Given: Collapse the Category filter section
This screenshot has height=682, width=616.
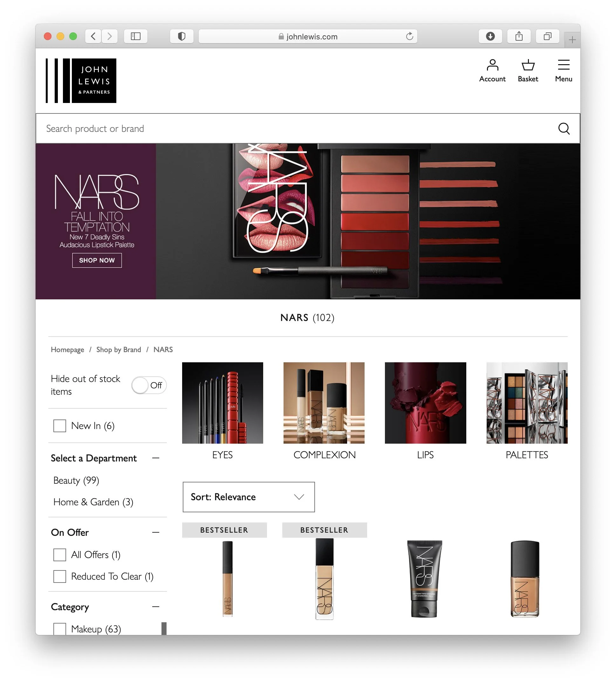Looking at the screenshot, I should tap(156, 607).
